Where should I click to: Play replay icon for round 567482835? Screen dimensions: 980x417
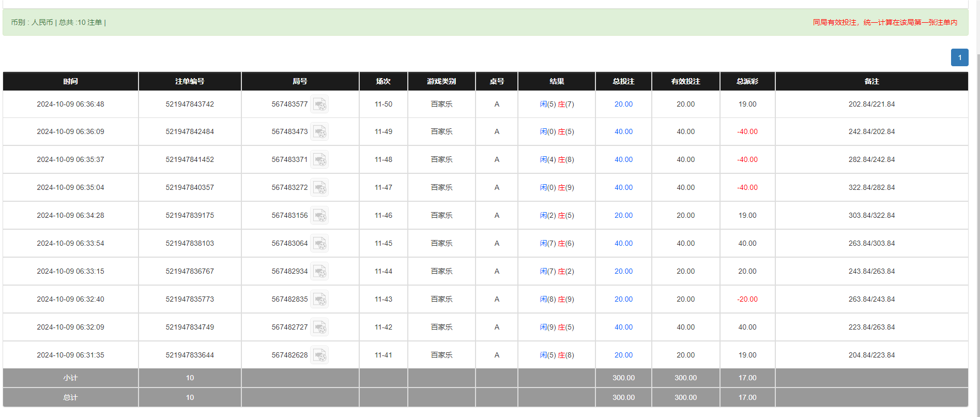[x=319, y=300]
